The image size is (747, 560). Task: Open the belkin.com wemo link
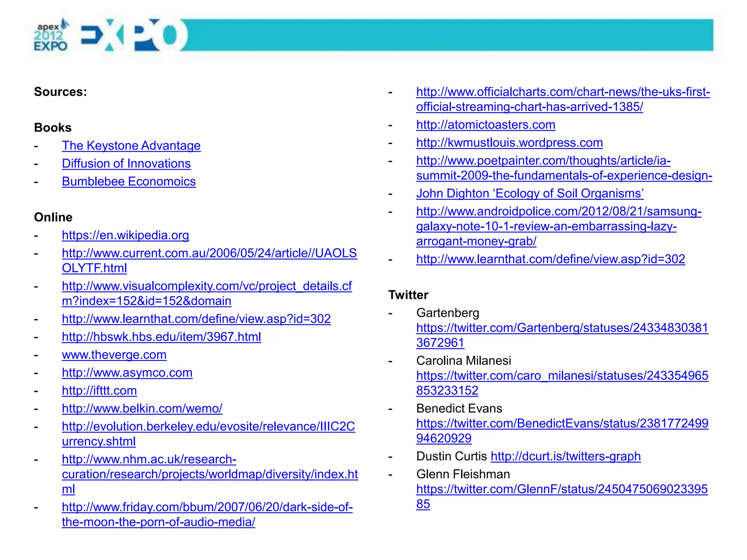(x=142, y=408)
